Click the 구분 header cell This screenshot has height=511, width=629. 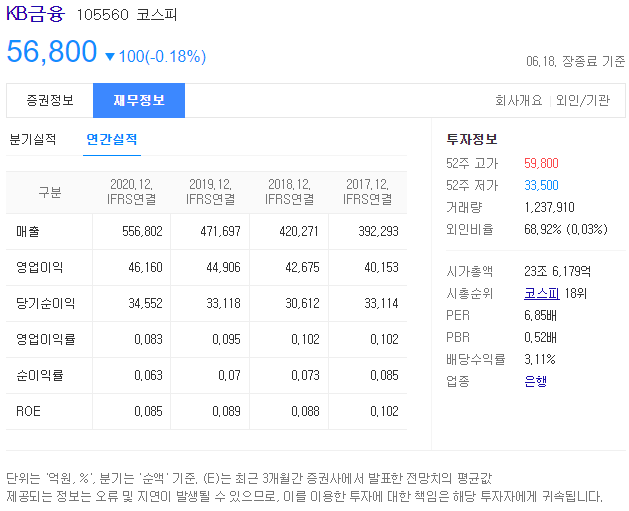pos(50,192)
